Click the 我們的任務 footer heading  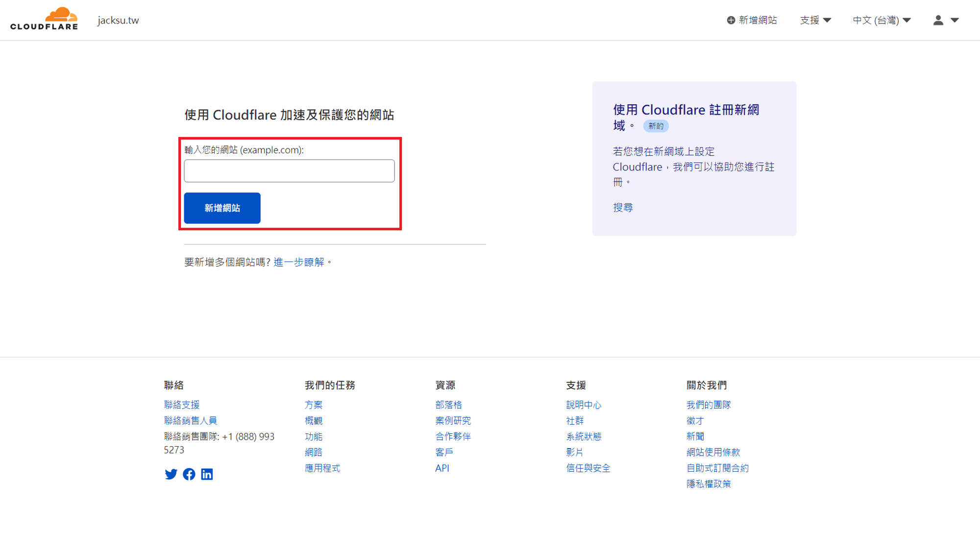(330, 385)
